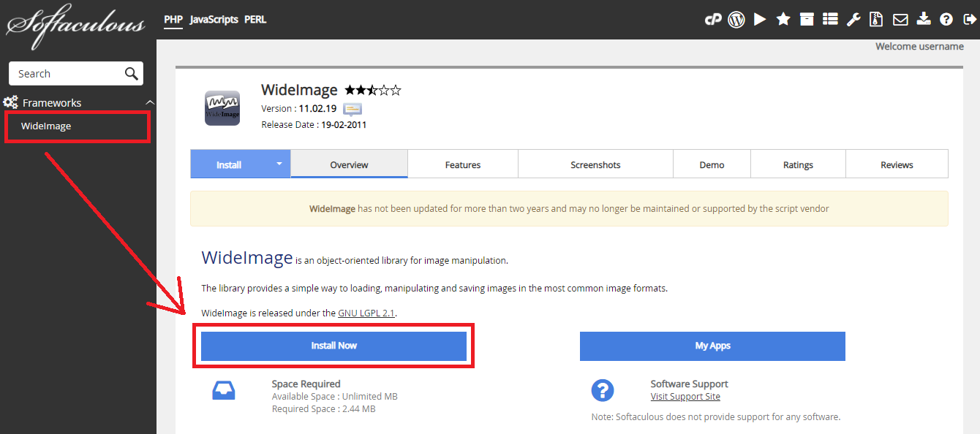Open Import using the download icon
The image size is (980, 434).
924,19
